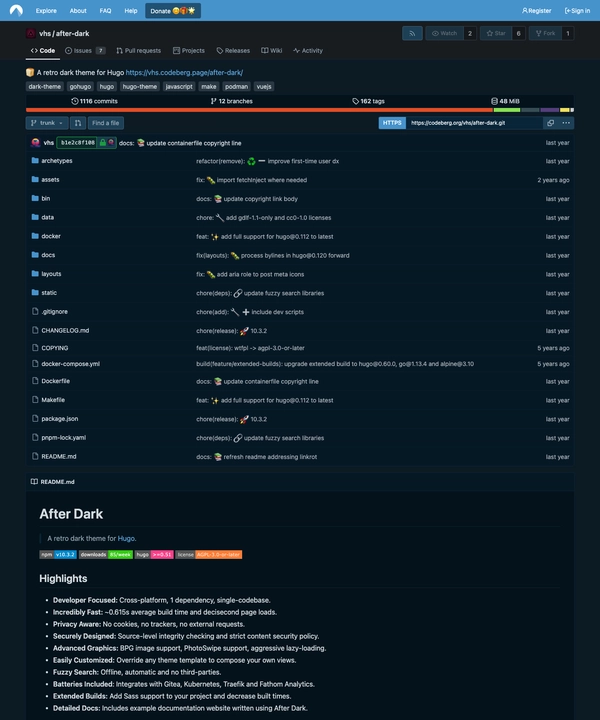Screen dimensions: 600x720
Task: Open the trunk branch dropdown
Action: [47, 123]
